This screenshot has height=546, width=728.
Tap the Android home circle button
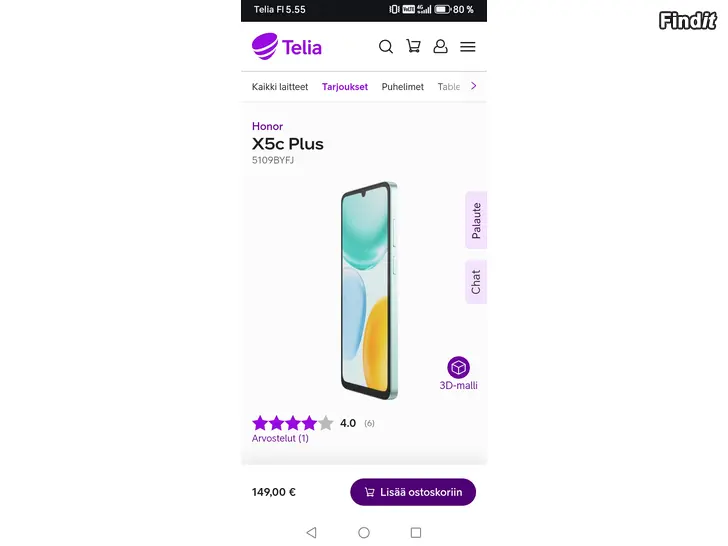[x=364, y=532]
